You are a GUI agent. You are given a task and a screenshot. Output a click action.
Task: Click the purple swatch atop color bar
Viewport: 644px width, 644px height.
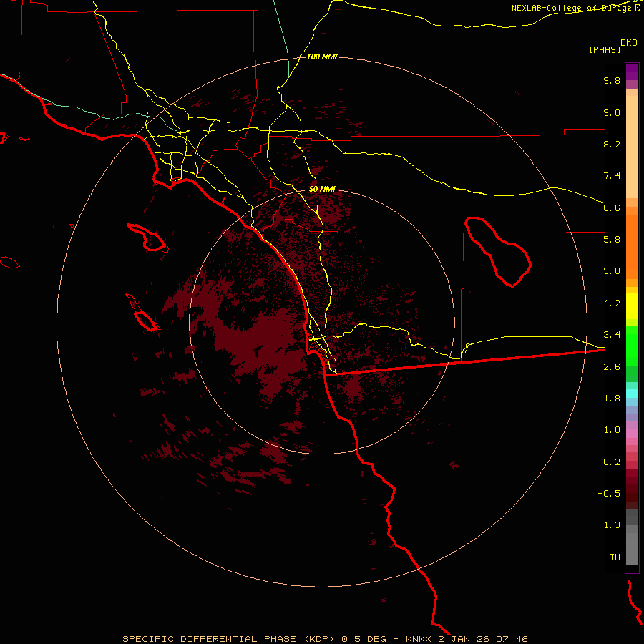point(632,72)
